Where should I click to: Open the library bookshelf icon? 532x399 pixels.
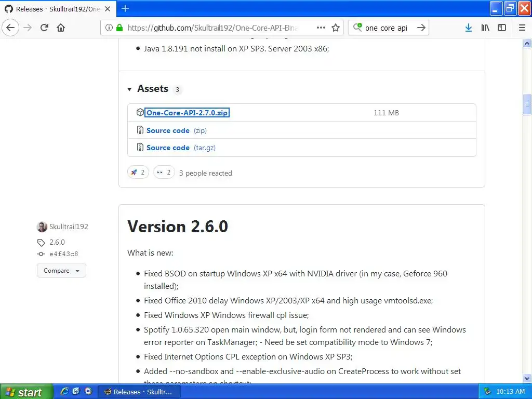point(485,28)
